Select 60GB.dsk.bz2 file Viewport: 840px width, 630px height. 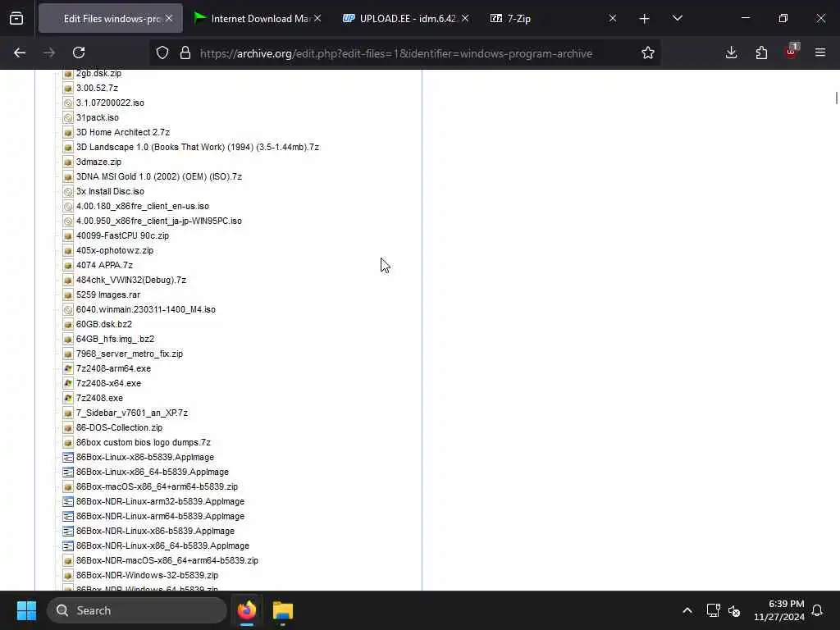(104, 324)
